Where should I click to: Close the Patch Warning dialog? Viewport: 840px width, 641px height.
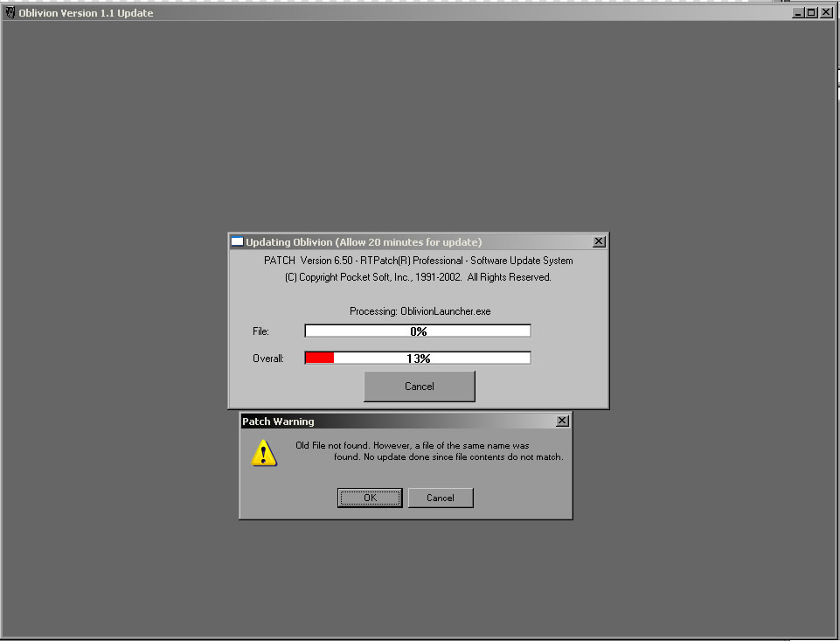pyautogui.click(x=562, y=421)
